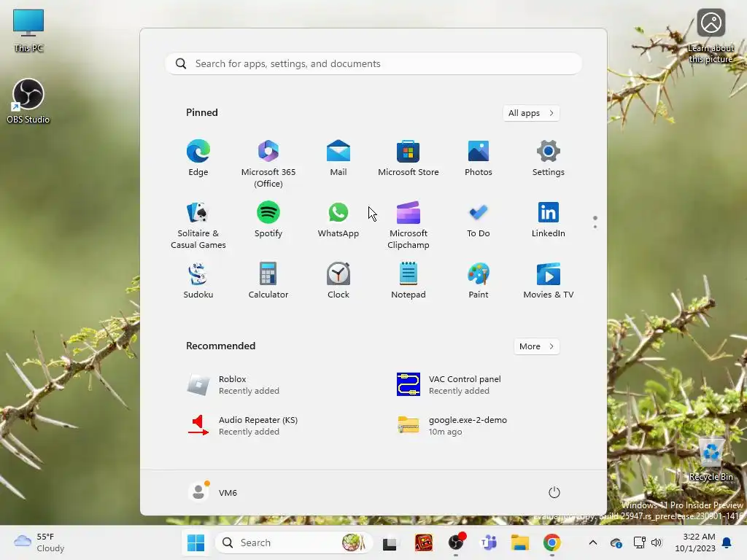Open Spotify from pinned apps
Viewport: 747px width, 560px height.
268,219
